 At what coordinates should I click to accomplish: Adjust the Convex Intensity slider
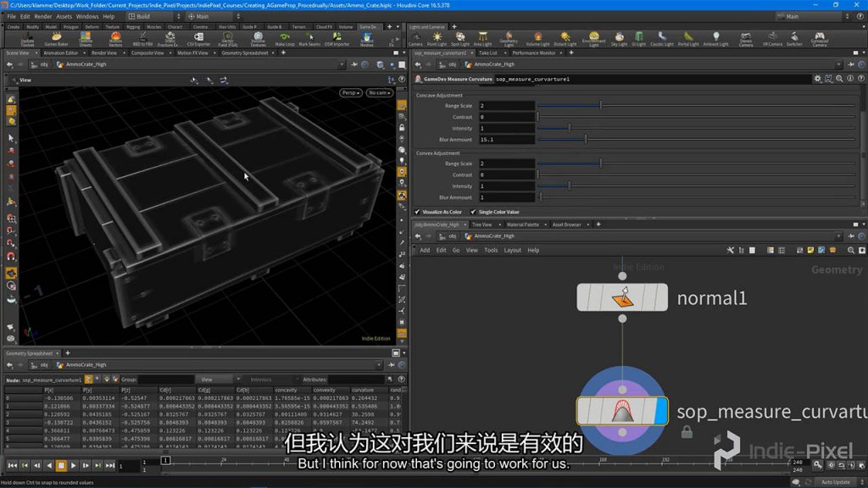click(x=697, y=186)
